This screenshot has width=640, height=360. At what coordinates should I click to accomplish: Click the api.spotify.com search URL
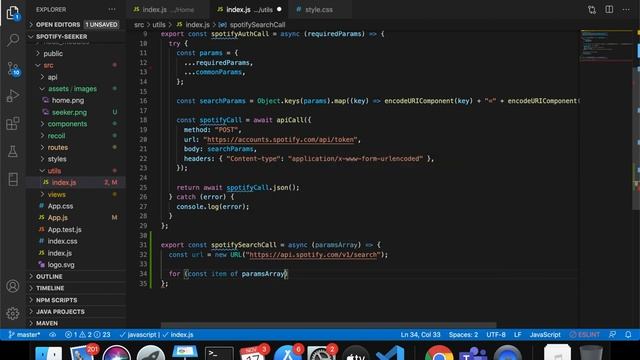[313, 255]
